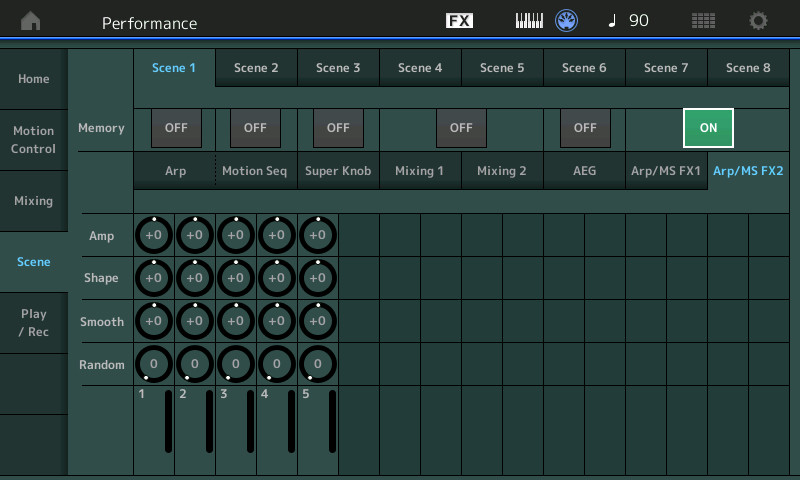This screenshot has width=800, height=480.
Task: Enable the Super Knob memory switch
Action: click(338, 128)
